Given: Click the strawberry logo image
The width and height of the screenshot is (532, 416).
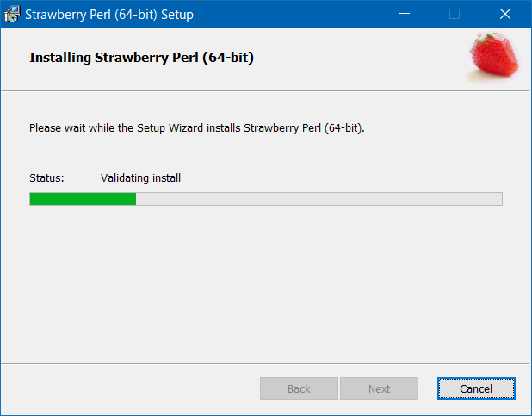Looking at the screenshot, I should coord(493,57).
